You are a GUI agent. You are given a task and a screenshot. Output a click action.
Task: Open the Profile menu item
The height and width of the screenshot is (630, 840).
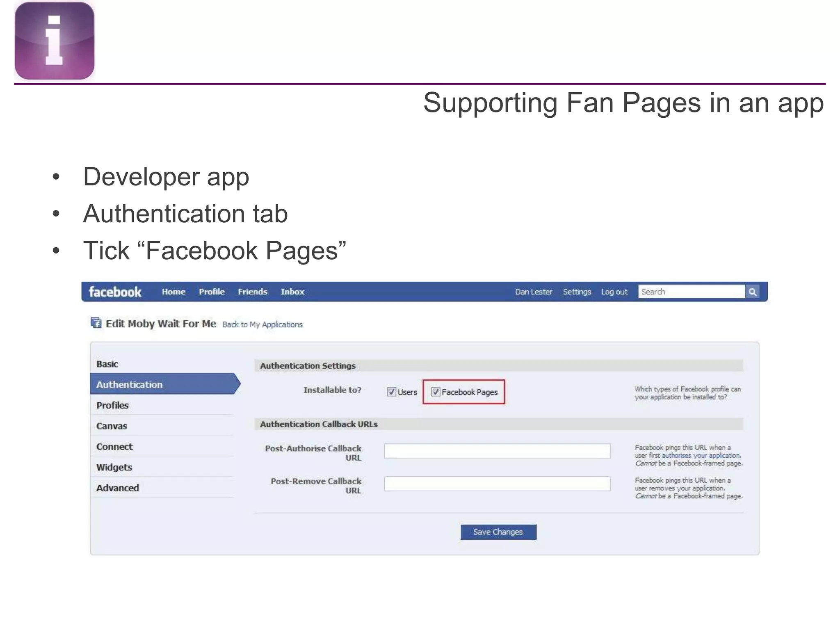click(x=212, y=292)
